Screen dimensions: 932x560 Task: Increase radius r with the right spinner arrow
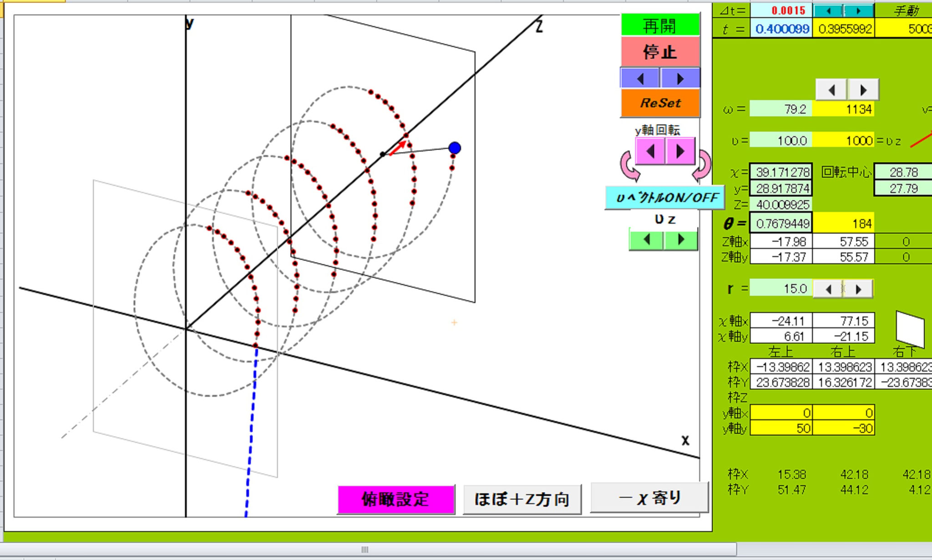click(858, 289)
